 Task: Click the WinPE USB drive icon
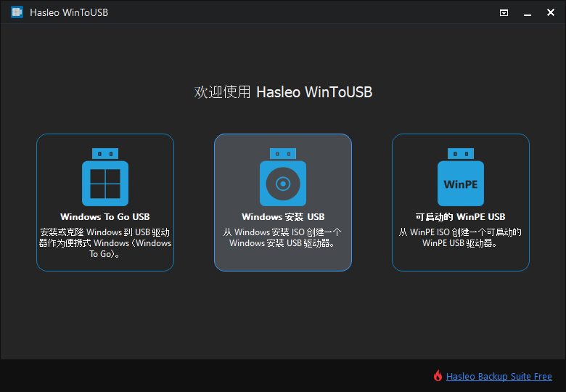tap(461, 177)
